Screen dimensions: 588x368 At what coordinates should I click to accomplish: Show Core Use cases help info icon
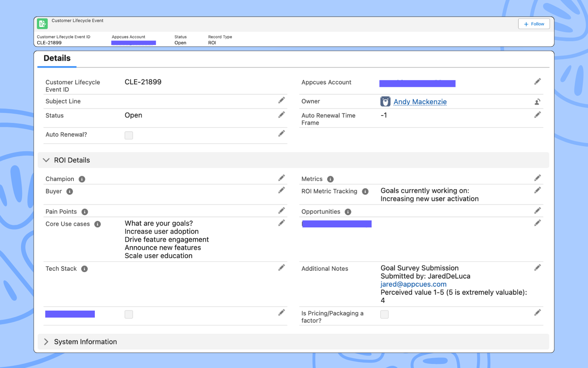tap(97, 224)
